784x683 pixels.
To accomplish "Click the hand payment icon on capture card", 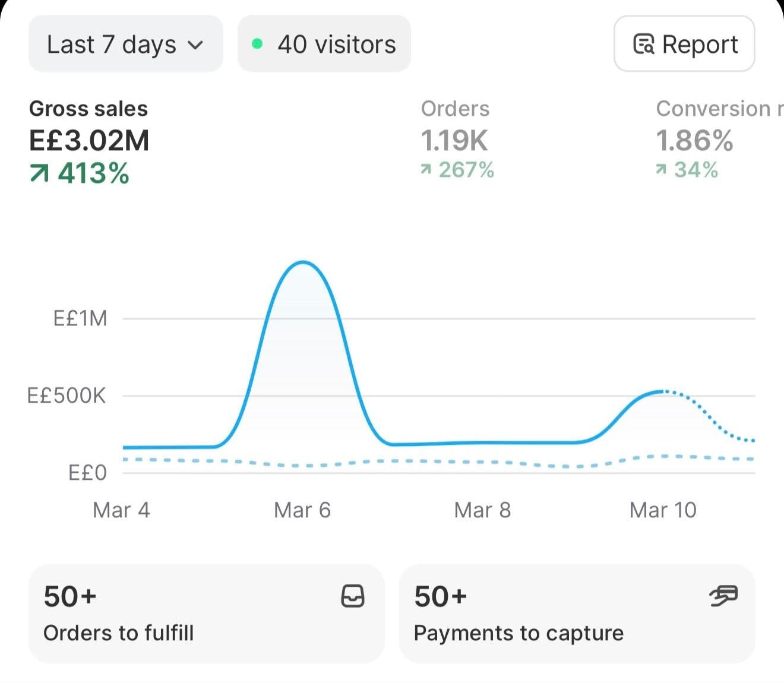I will coord(723,596).
